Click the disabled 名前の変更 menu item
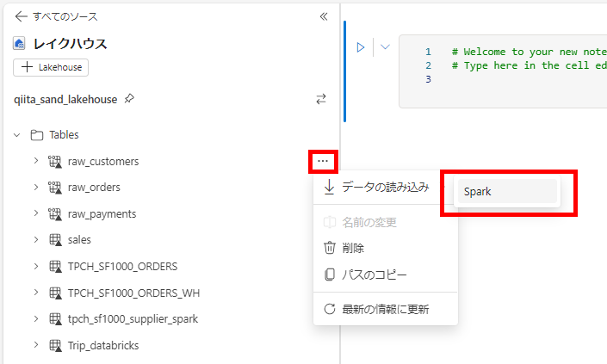 385,222
